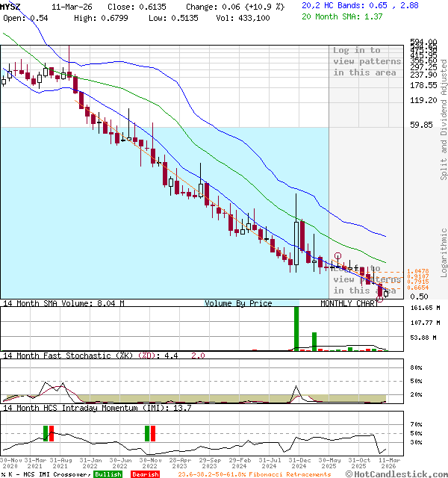Click the MONTHLY CHART label
The height and width of the screenshot is (478, 448).
tap(349, 304)
